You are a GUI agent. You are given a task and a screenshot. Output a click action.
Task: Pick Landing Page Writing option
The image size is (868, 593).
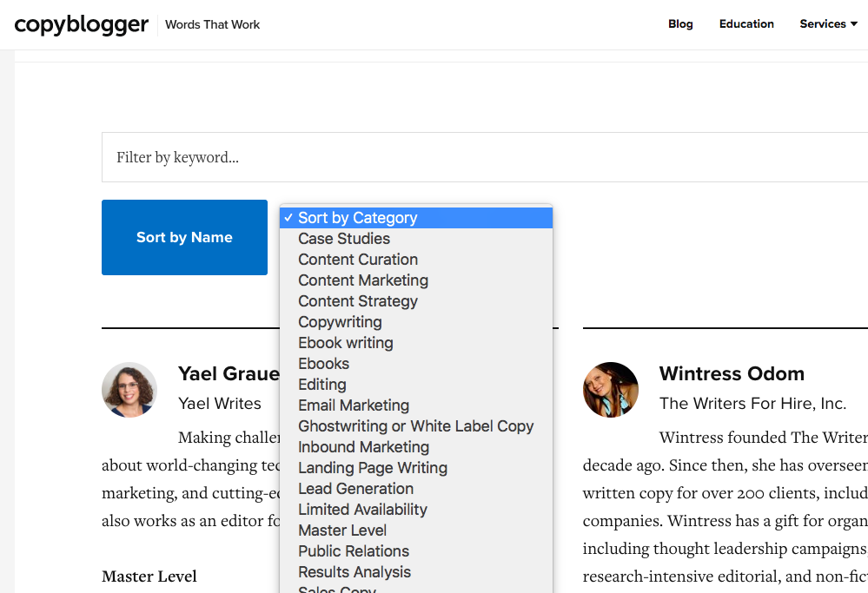(373, 468)
